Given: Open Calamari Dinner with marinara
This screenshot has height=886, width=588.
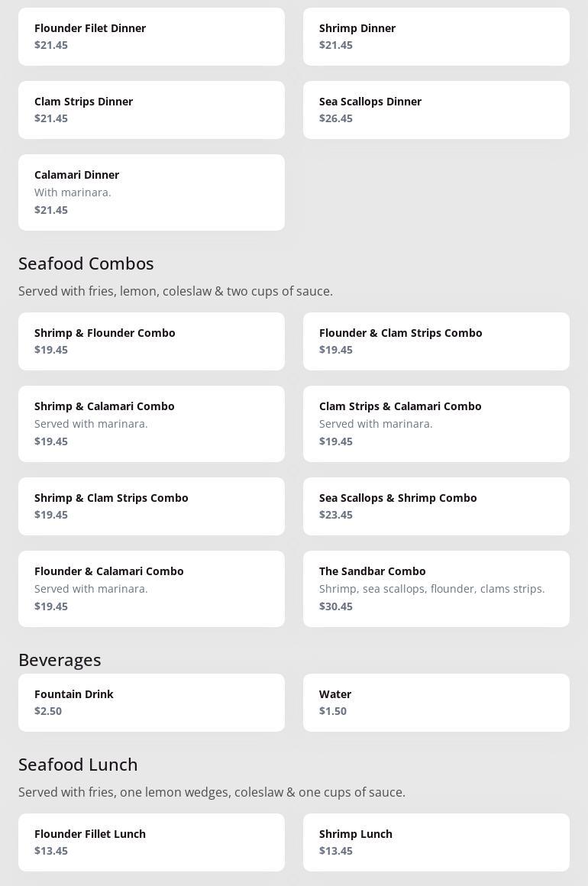Looking at the screenshot, I should pyautogui.click(x=151, y=192).
